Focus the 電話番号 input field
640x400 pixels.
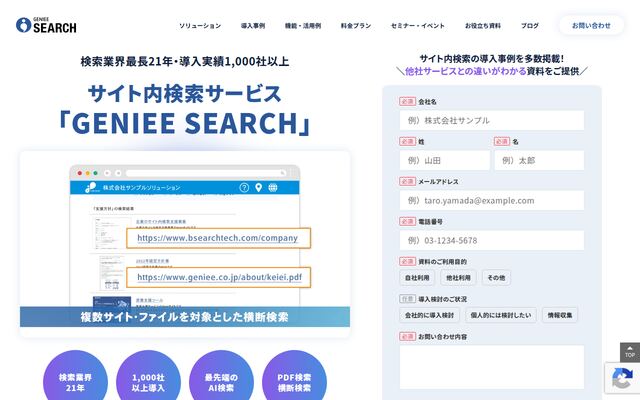click(492, 240)
